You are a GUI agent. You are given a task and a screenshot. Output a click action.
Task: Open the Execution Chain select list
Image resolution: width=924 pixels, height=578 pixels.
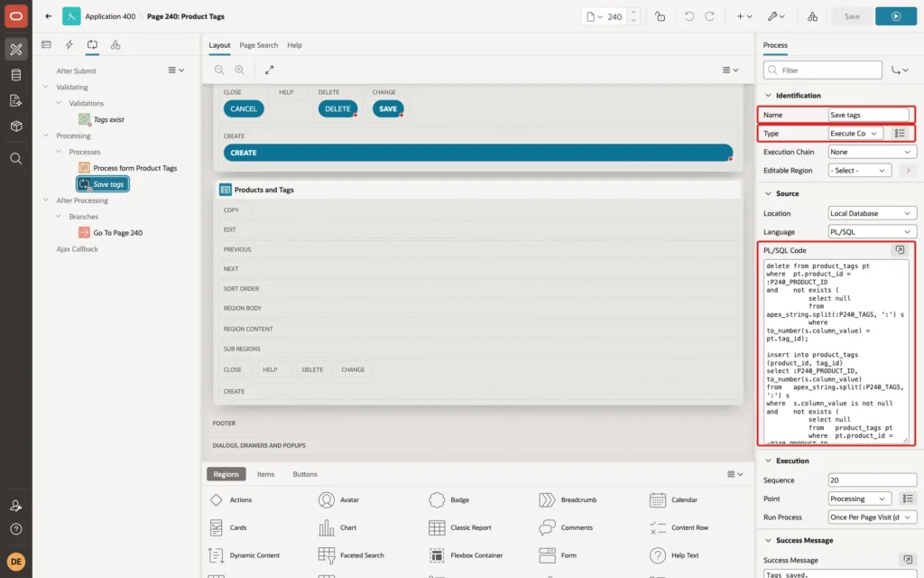click(873, 152)
